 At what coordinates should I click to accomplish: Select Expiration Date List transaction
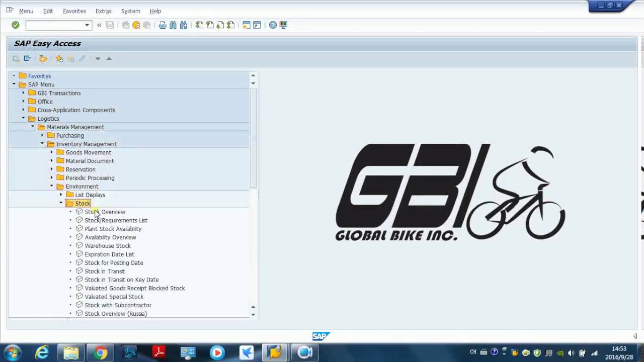pyautogui.click(x=109, y=254)
